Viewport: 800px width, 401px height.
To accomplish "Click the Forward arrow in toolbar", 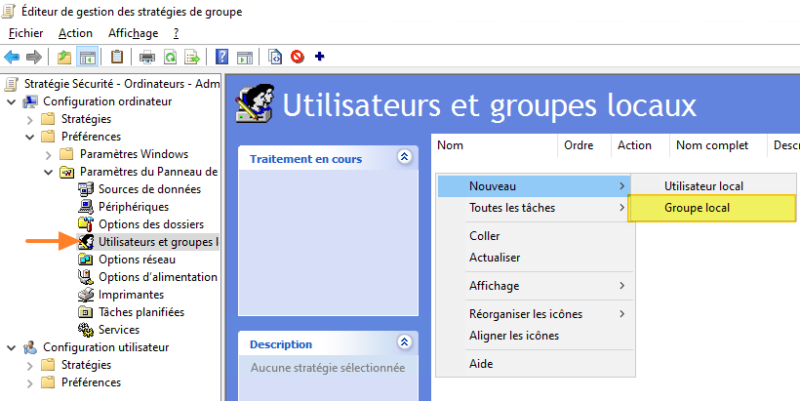I will [x=34, y=57].
